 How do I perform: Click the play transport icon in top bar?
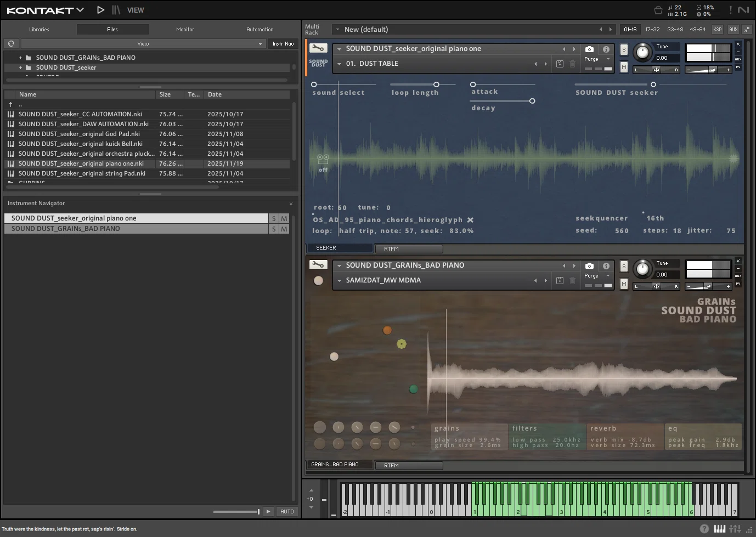100,10
